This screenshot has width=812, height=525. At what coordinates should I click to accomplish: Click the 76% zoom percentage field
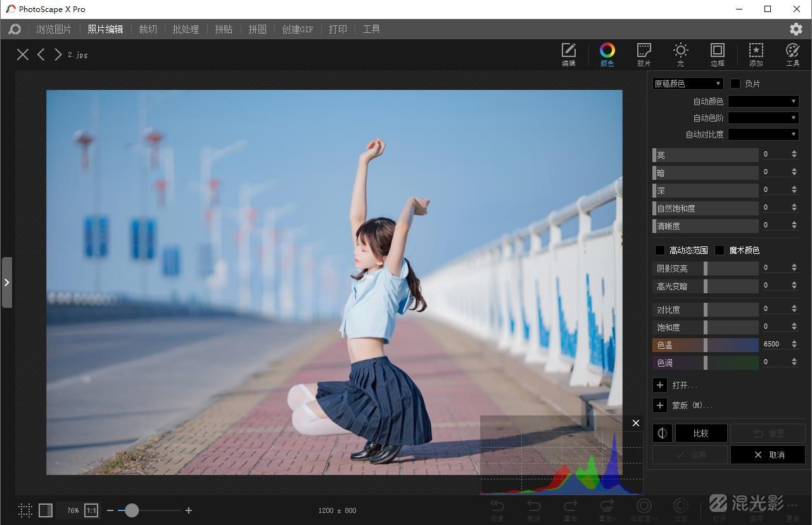click(x=73, y=510)
